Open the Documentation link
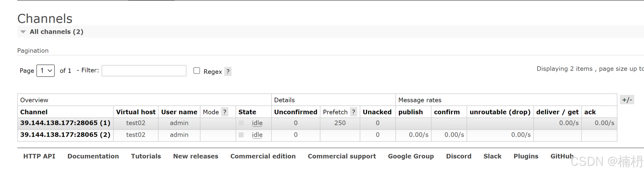Screen dimensions: 644x172 coord(93,156)
